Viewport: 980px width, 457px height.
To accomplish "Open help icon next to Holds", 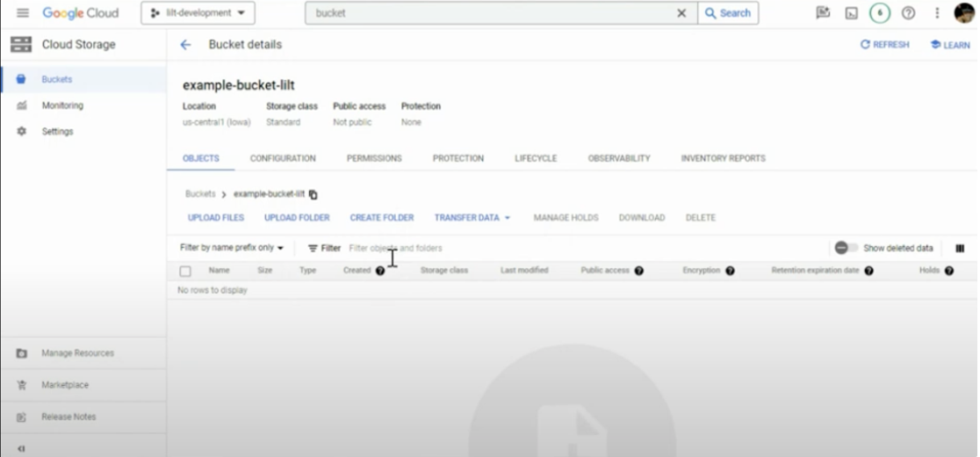I will point(948,271).
